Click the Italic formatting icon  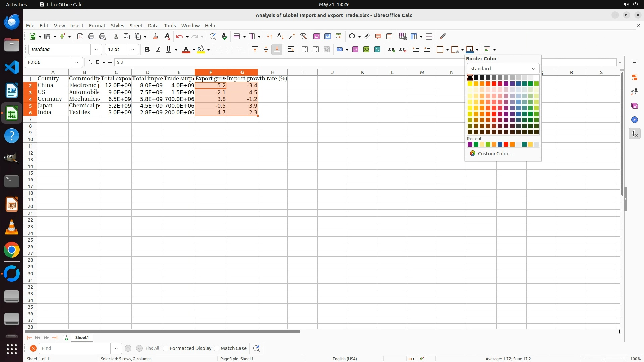point(158,50)
